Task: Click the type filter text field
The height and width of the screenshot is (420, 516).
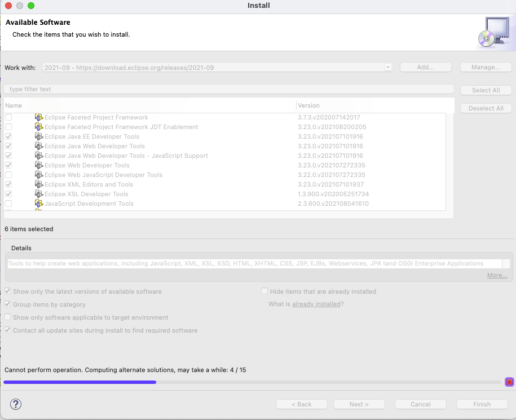Action: pos(229,89)
